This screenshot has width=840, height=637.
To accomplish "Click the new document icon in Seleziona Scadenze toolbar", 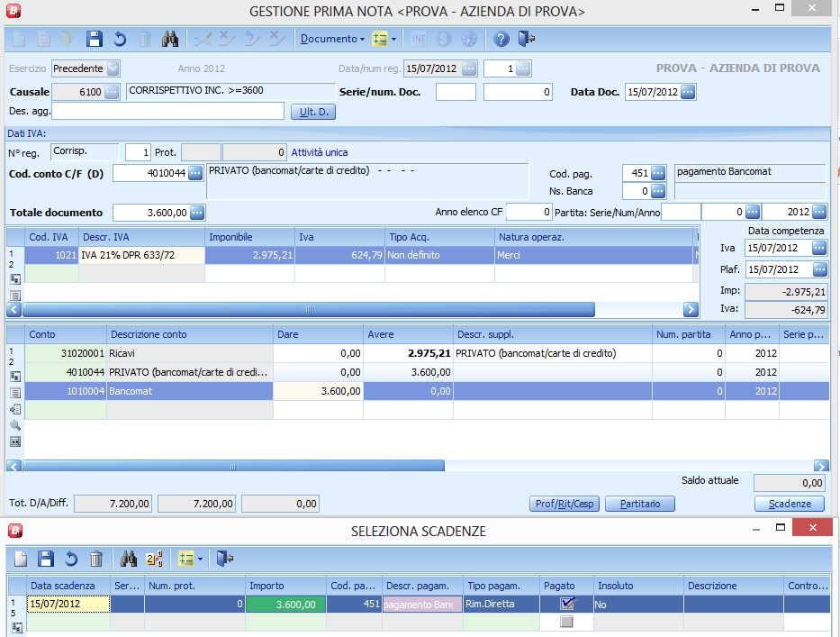I will (x=20, y=559).
